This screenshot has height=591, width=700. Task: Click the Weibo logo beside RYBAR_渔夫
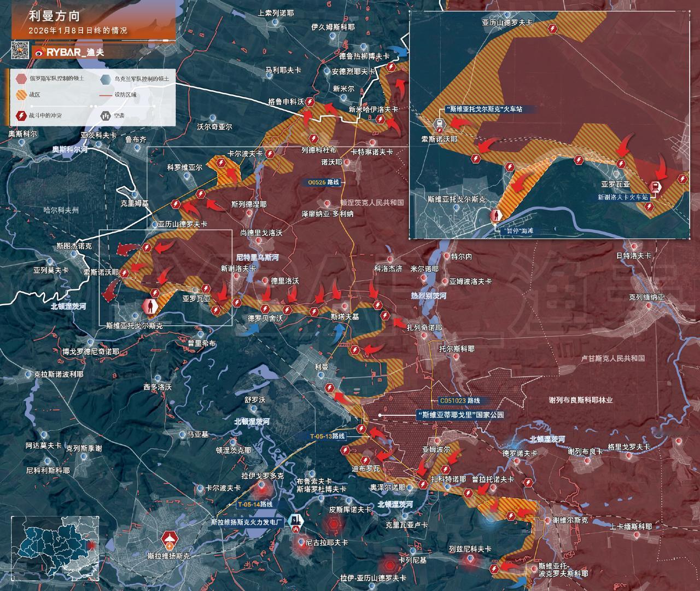coord(39,53)
